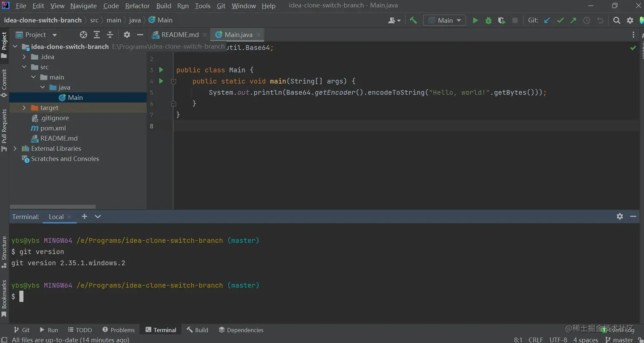Collapse the idea-clone-switch-branch root node
Image resolution: width=644 pixels, height=343 pixels.
(x=15, y=46)
